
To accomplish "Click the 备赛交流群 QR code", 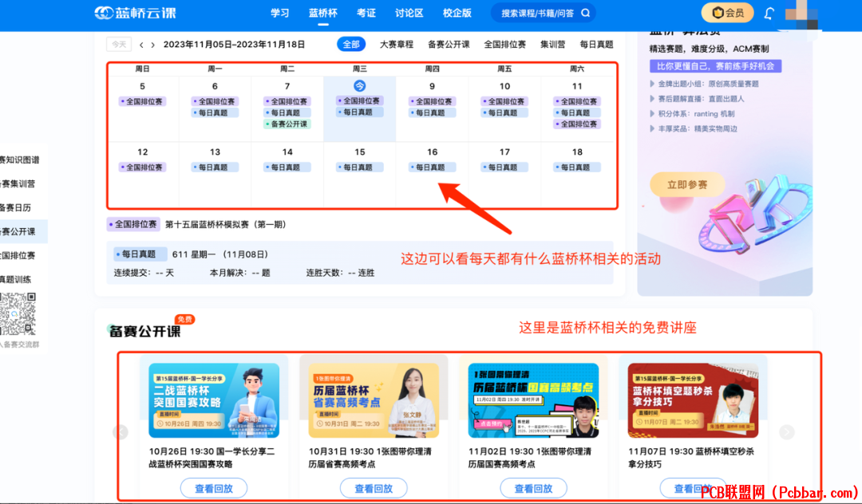I will click(x=18, y=313).
